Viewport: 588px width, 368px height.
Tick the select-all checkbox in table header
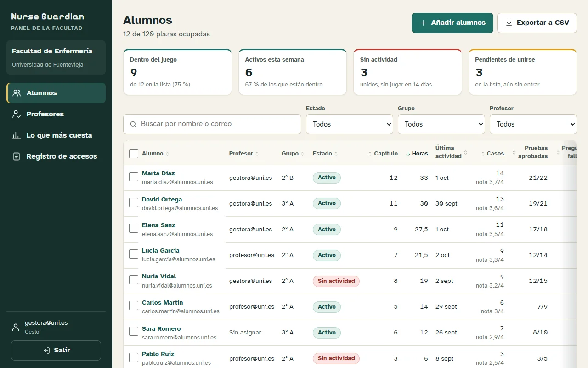click(134, 154)
